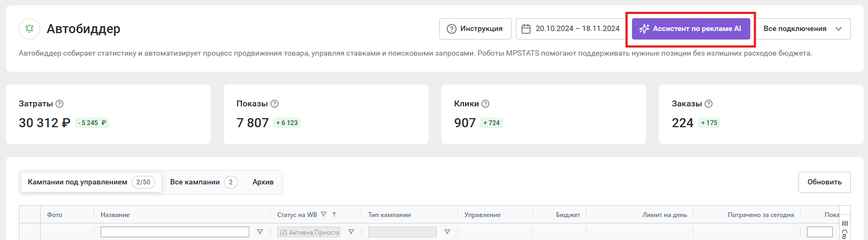Show help info for Затраты
The width and height of the screenshot is (868, 240).
(59, 104)
